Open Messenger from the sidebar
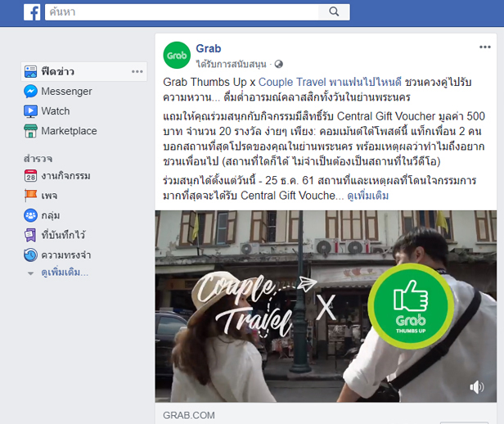This screenshot has width=504, height=424. coord(58,92)
